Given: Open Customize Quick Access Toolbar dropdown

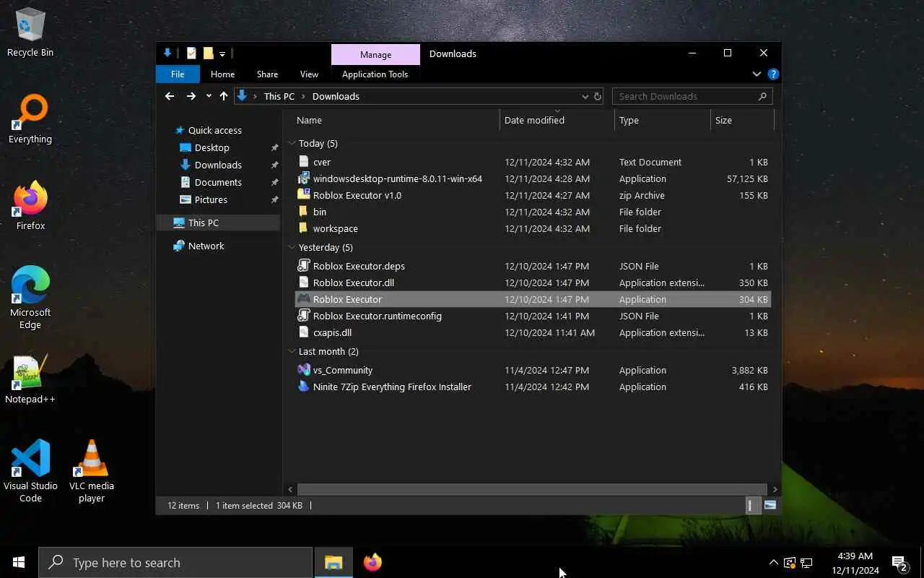Looking at the screenshot, I should click(222, 53).
